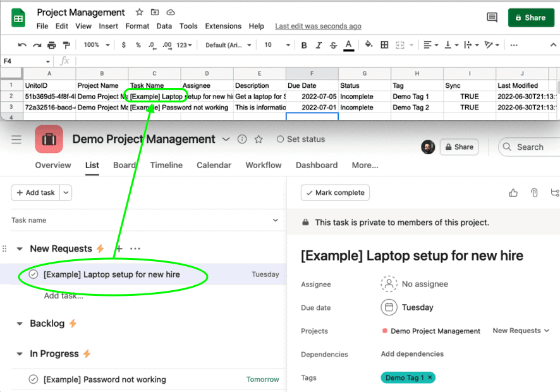Switch to the Board tab
Viewport: 560px width, 392px height.
click(125, 165)
